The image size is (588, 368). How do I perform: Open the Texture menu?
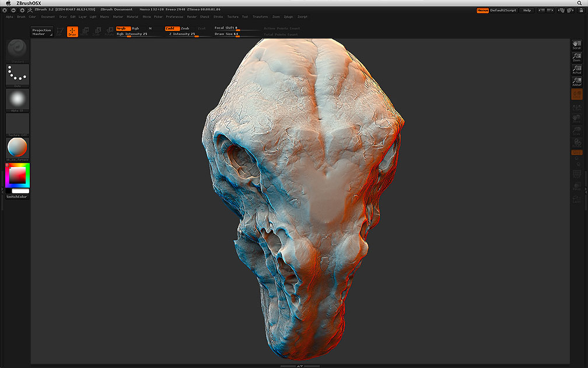(x=233, y=17)
